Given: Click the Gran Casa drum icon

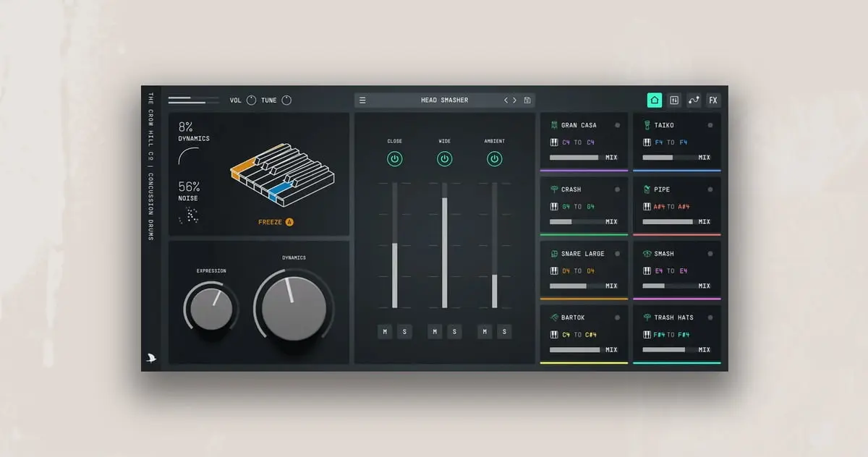Looking at the screenshot, I should tap(553, 125).
